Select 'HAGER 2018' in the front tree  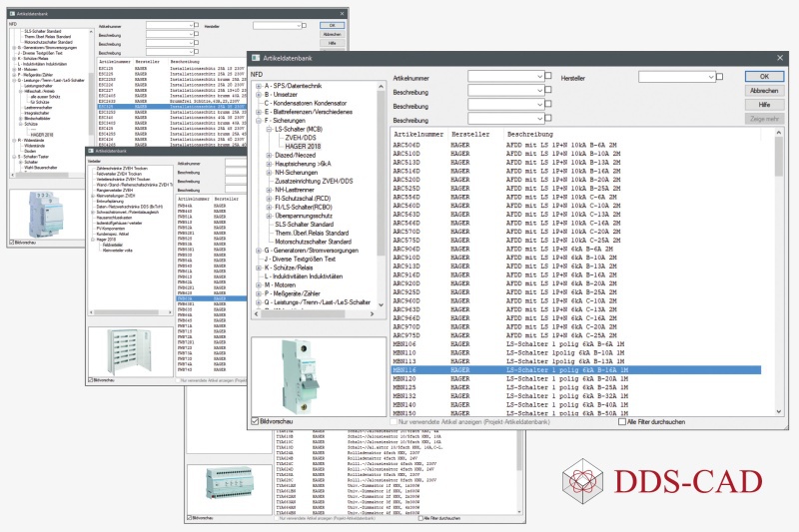303,147
